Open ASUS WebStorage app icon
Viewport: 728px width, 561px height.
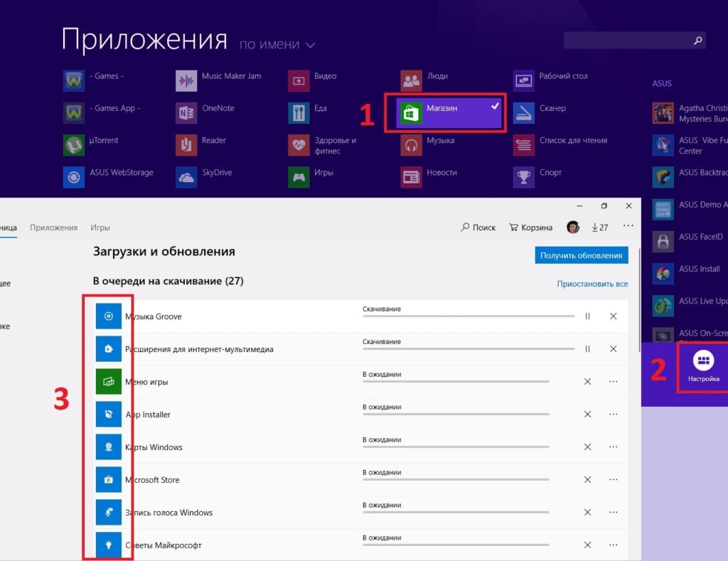tap(74, 177)
